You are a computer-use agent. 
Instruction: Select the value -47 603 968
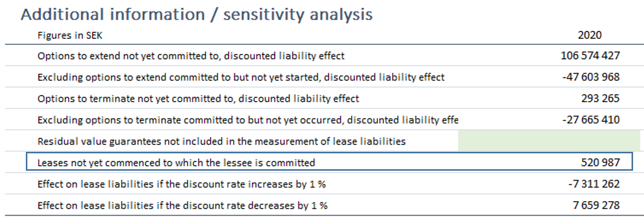point(591,77)
